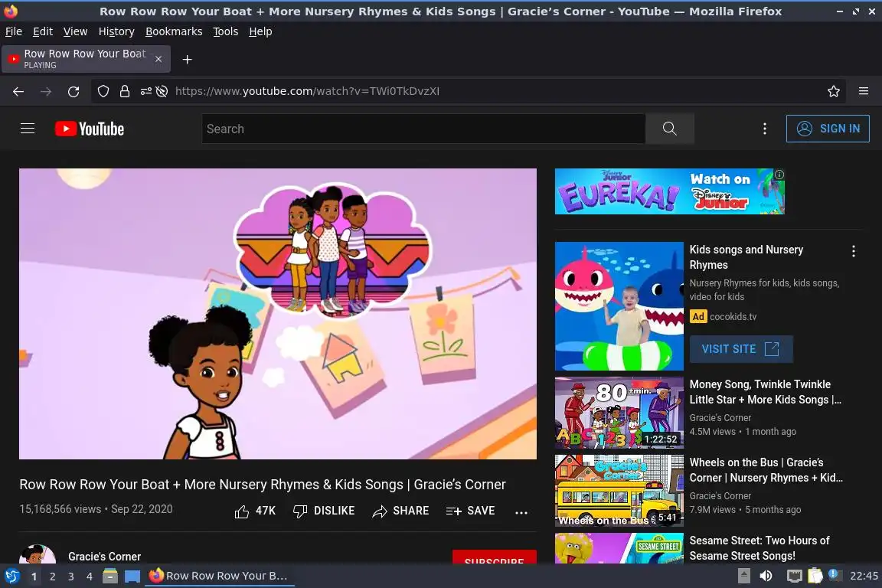Screen dimensions: 882x588
Task: Open Gracie's Corner channel name link
Action: (x=105, y=557)
